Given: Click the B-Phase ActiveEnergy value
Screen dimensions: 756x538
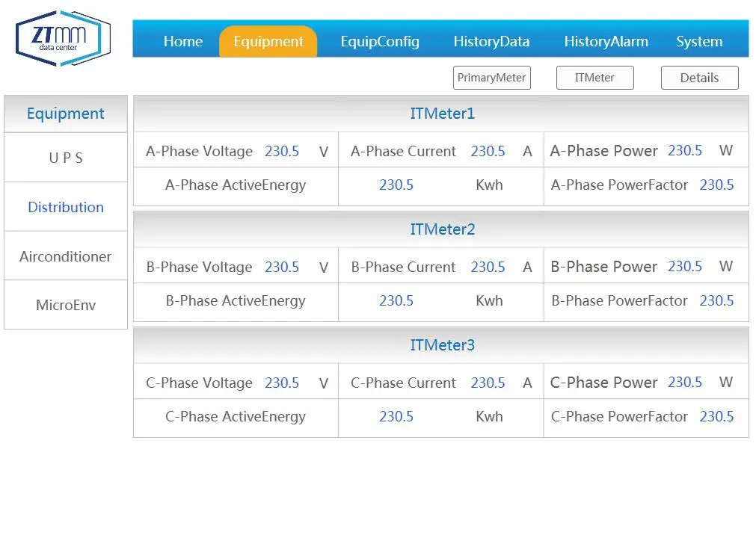Looking at the screenshot, I should click(396, 300).
